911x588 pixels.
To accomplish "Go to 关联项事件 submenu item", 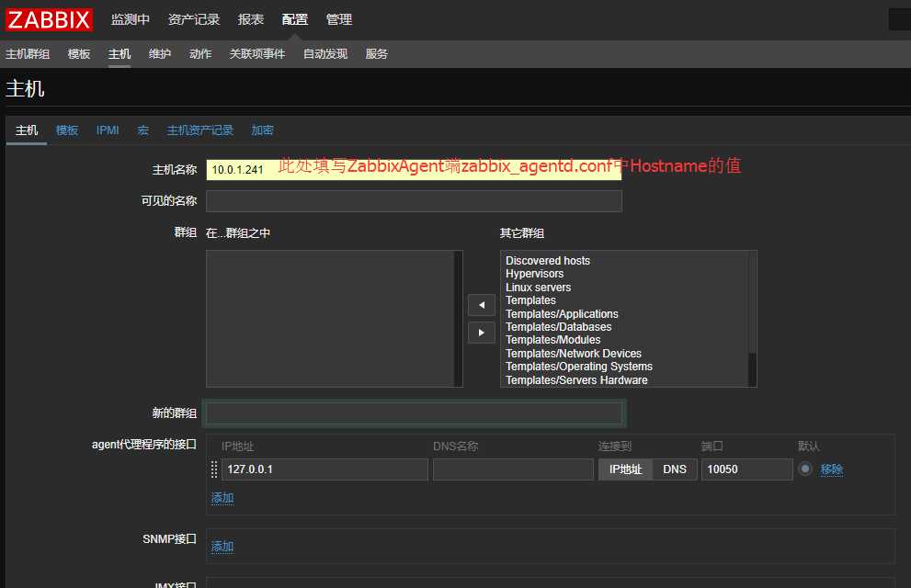I will (x=256, y=54).
